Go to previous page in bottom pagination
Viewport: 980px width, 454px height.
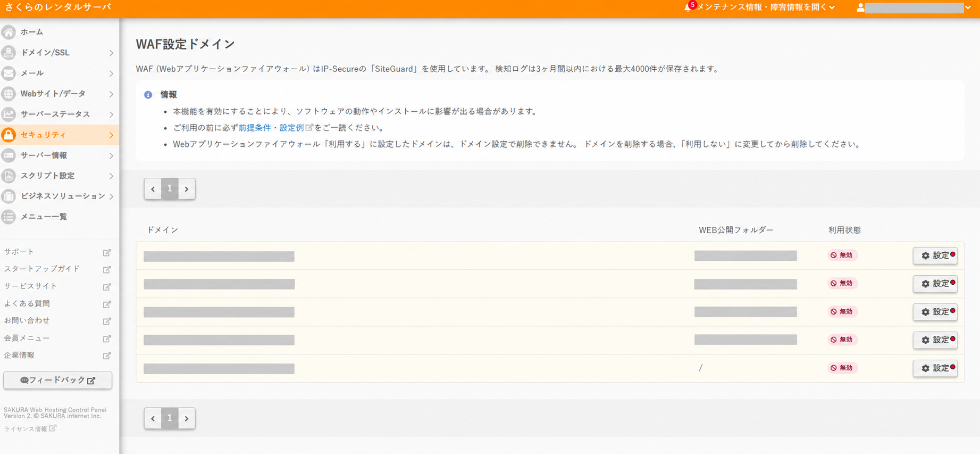(153, 418)
